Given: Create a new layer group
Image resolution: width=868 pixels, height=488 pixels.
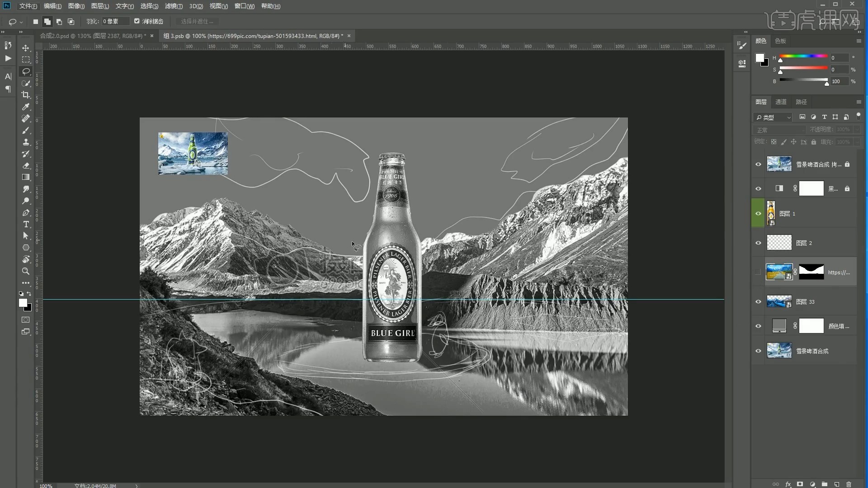Looking at the screenshot, I should point(825,484).
